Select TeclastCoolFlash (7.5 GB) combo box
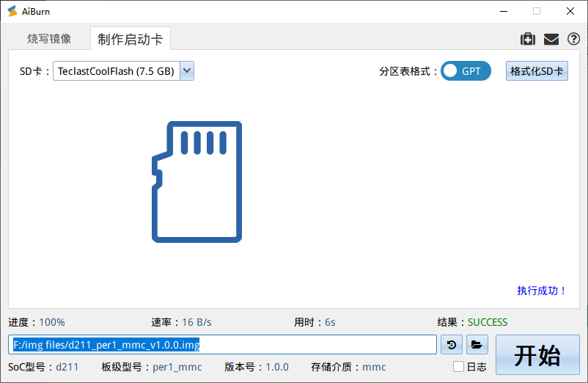The width and height of the screenshot is (588, 383). click(x=116, y=71)
